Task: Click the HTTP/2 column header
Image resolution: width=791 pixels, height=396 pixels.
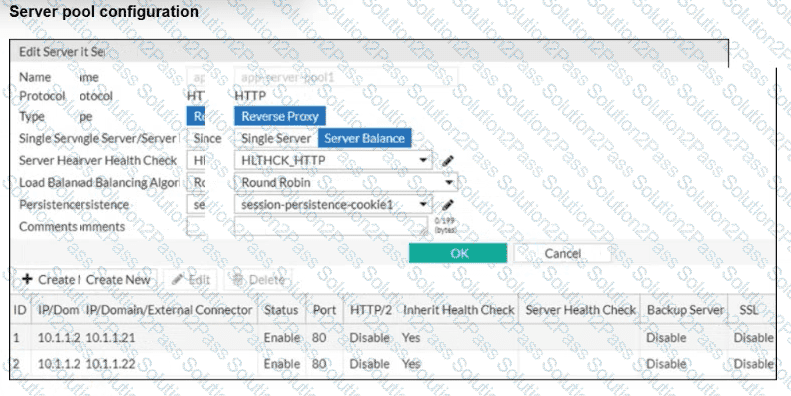Action: coord(371,310)
